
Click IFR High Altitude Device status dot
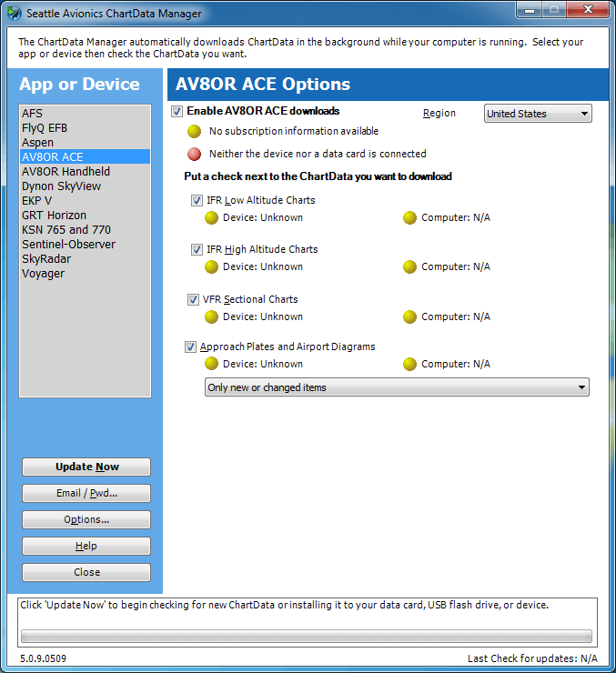[x=211, y=267]
